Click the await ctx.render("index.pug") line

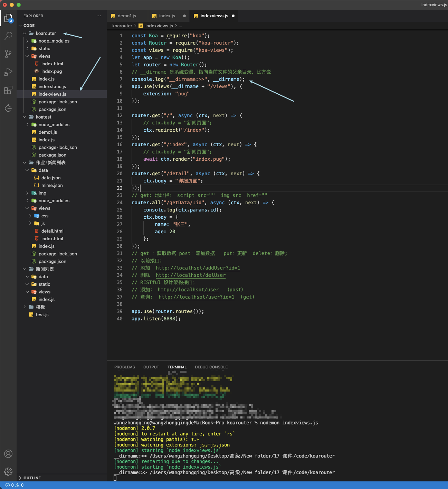187,159
